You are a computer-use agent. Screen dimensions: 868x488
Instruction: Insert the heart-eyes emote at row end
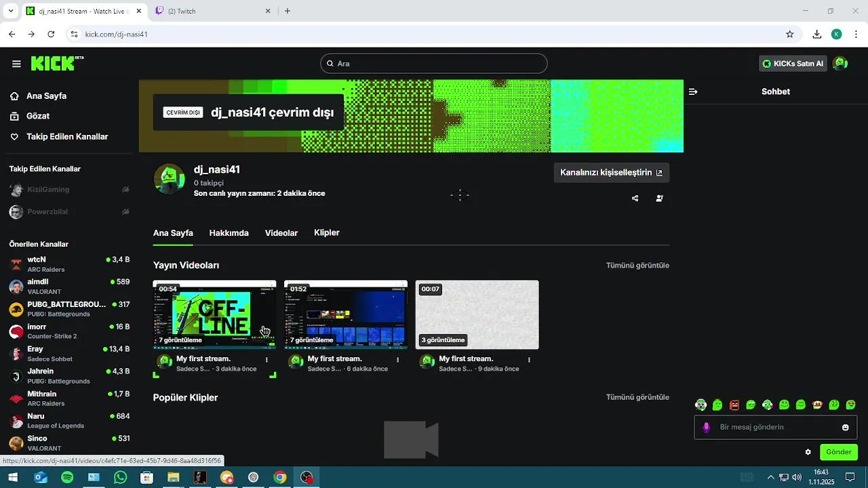(850, 405)
